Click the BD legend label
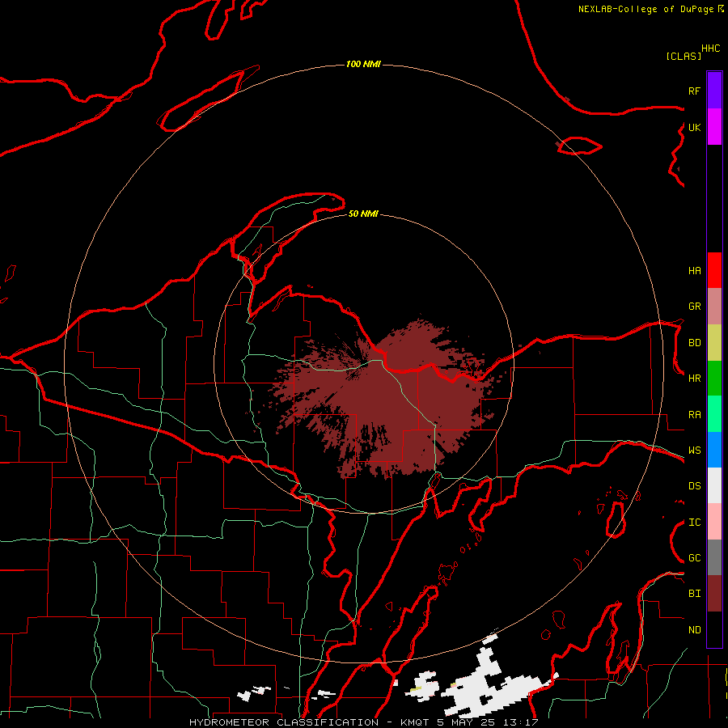728x728 pixels. pos(694,342)
